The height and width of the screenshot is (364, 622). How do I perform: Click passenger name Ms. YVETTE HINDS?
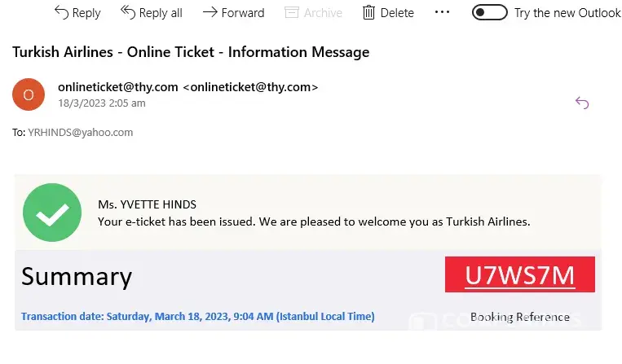pos(147,204)
